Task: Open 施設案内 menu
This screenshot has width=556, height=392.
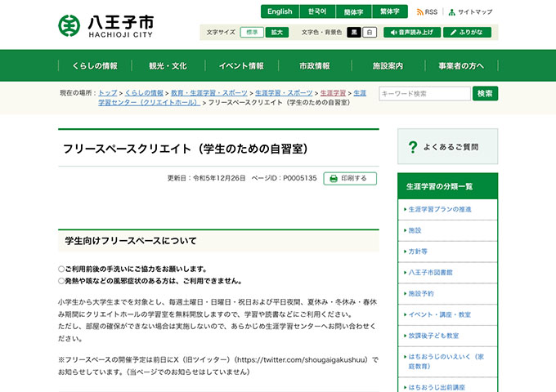Action: [388, 66]
